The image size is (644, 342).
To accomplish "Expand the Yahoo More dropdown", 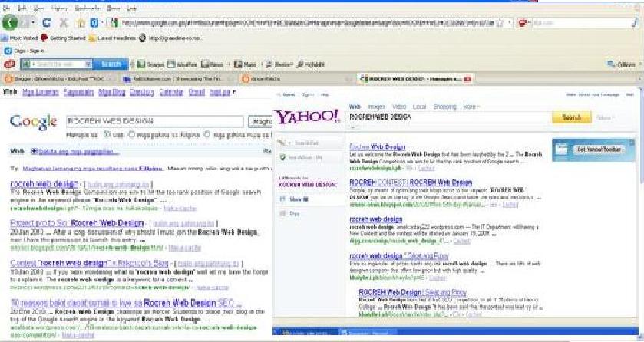I will (x=471, y=107).
